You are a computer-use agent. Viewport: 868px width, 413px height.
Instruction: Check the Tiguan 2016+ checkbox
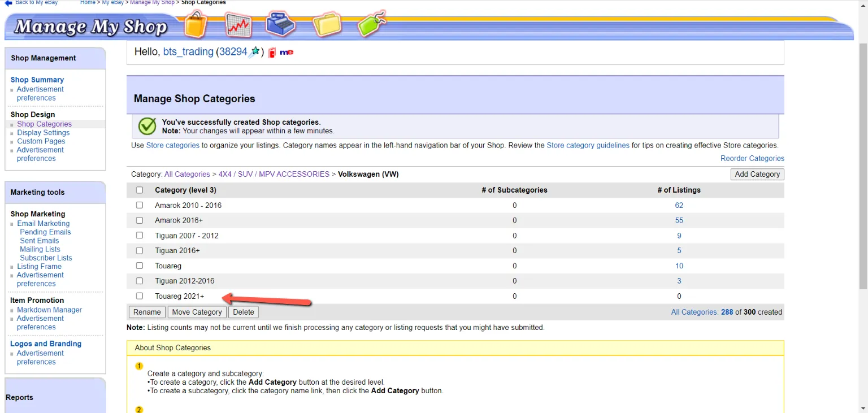(140, 250)
